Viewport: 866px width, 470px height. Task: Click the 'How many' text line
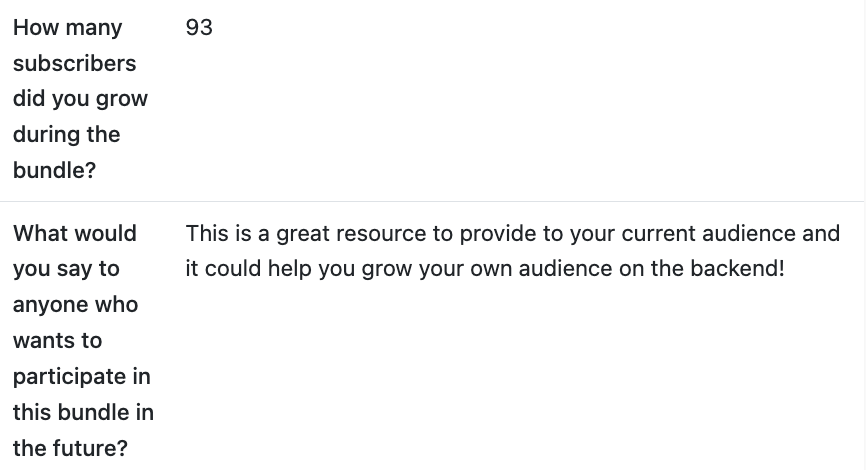pyautogui.click(x=67, y=28)
